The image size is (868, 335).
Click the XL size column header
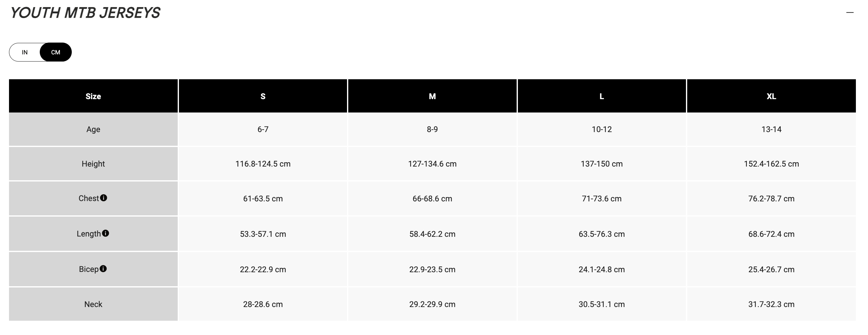point(771,96)
